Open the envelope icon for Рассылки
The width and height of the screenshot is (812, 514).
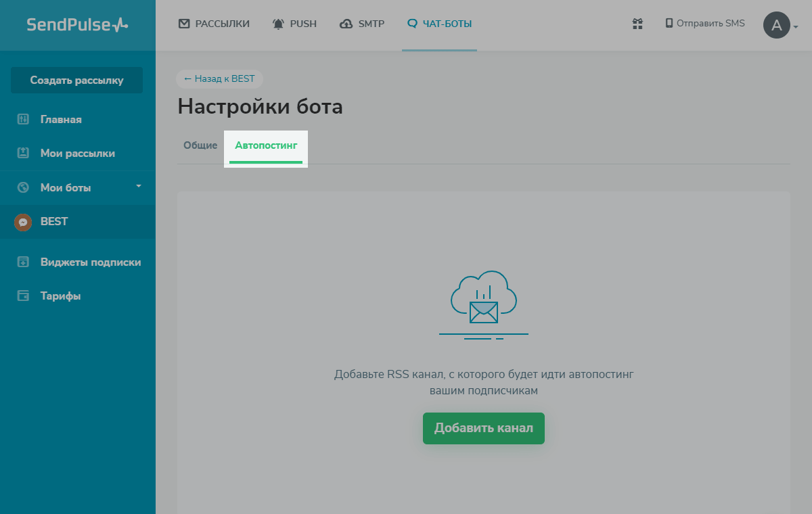[x=184, y=24]
